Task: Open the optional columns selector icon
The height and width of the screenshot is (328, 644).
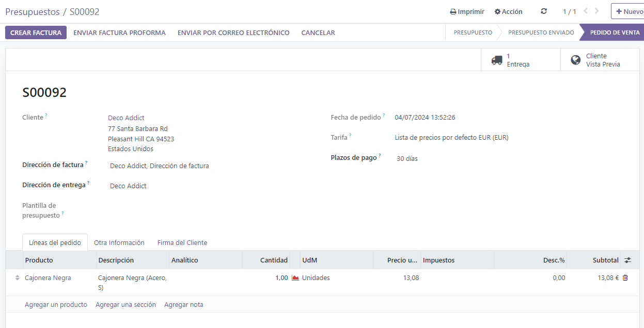Action: tap(629, 260)
